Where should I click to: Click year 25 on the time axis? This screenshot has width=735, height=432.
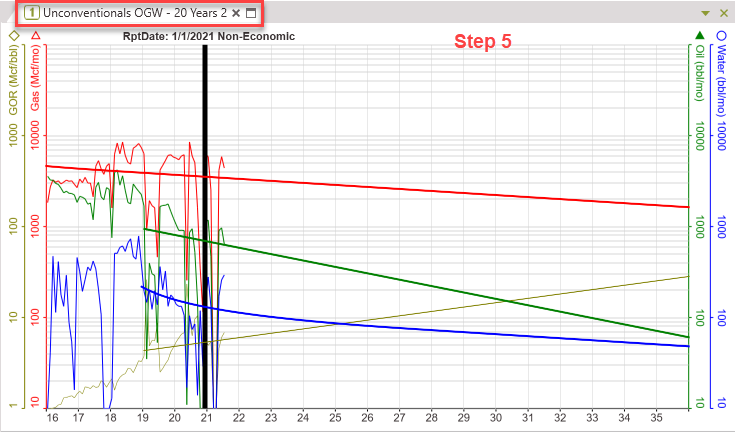[335, 417]
